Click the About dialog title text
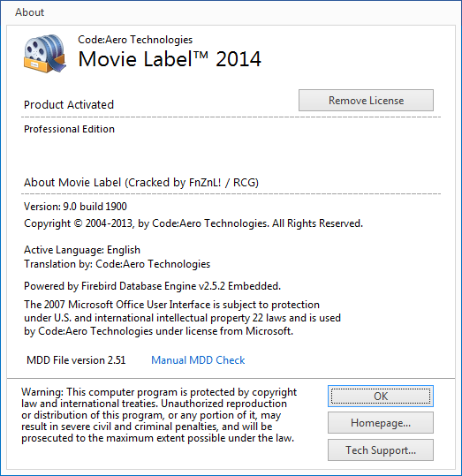This screenshot has width=462, height=476. coord(29,12)
